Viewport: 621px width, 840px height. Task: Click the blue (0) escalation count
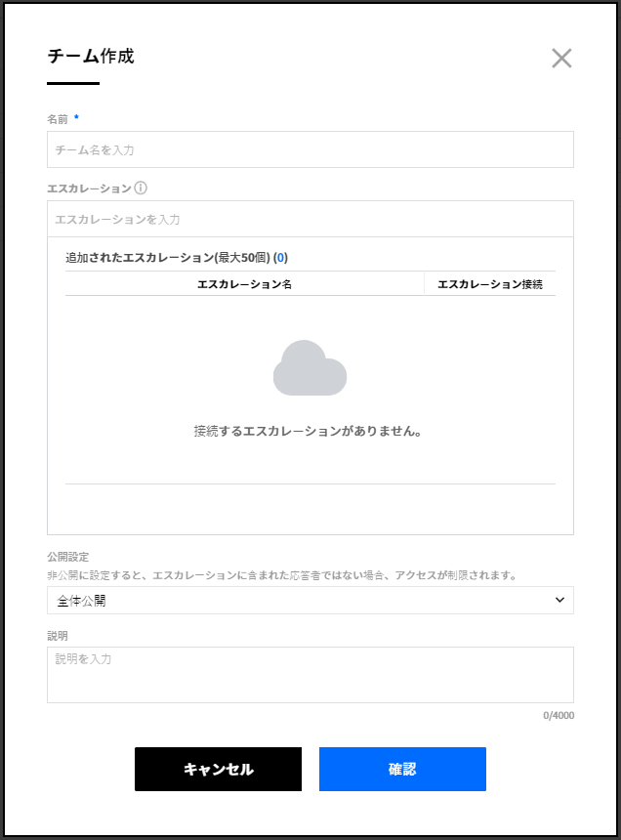[x=280, y=258]
